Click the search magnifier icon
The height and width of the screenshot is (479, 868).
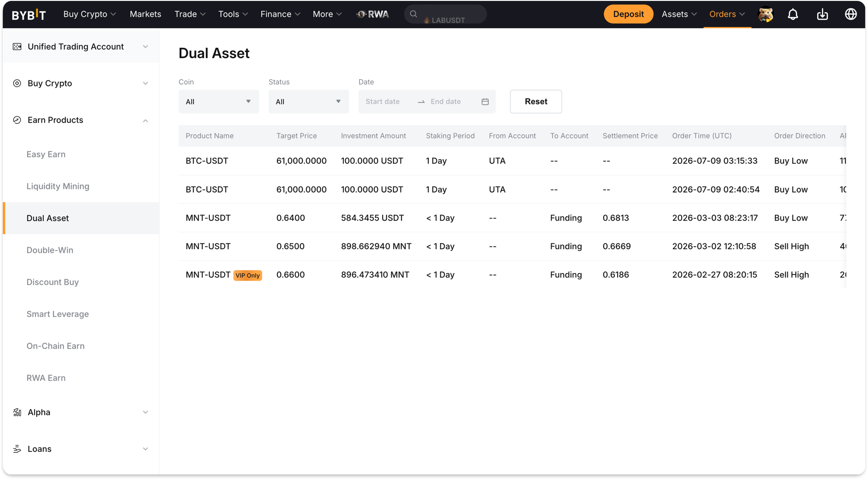(413, 14)
